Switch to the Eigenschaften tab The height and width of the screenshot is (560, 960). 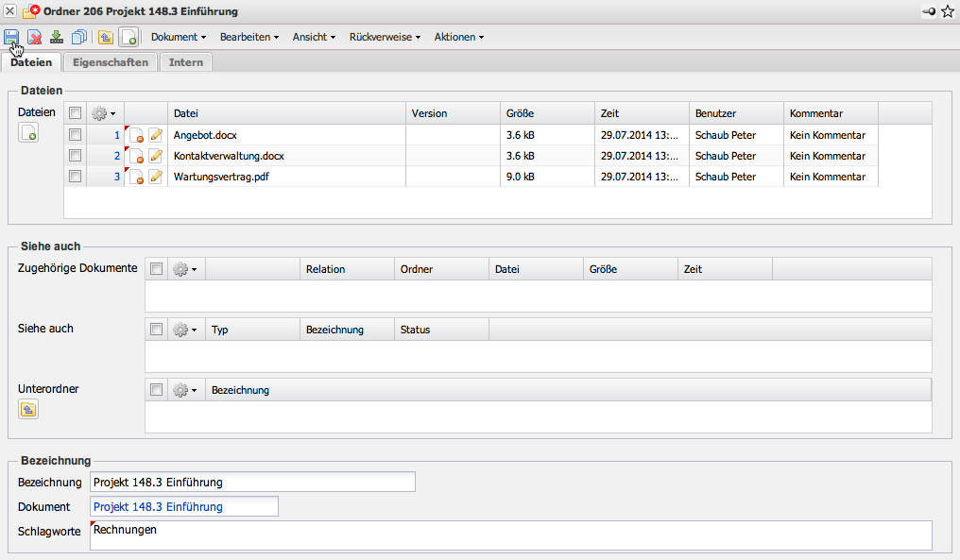click(x=111, y=62)
